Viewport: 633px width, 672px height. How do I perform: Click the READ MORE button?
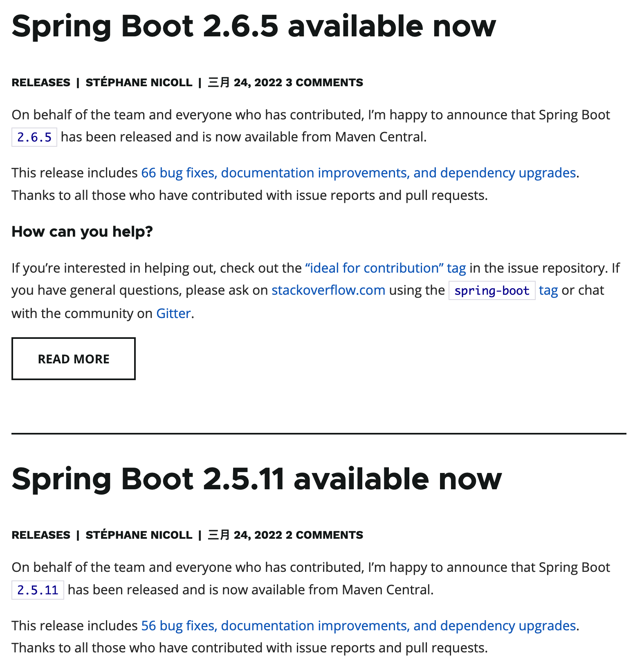click(x=74, y=358)
